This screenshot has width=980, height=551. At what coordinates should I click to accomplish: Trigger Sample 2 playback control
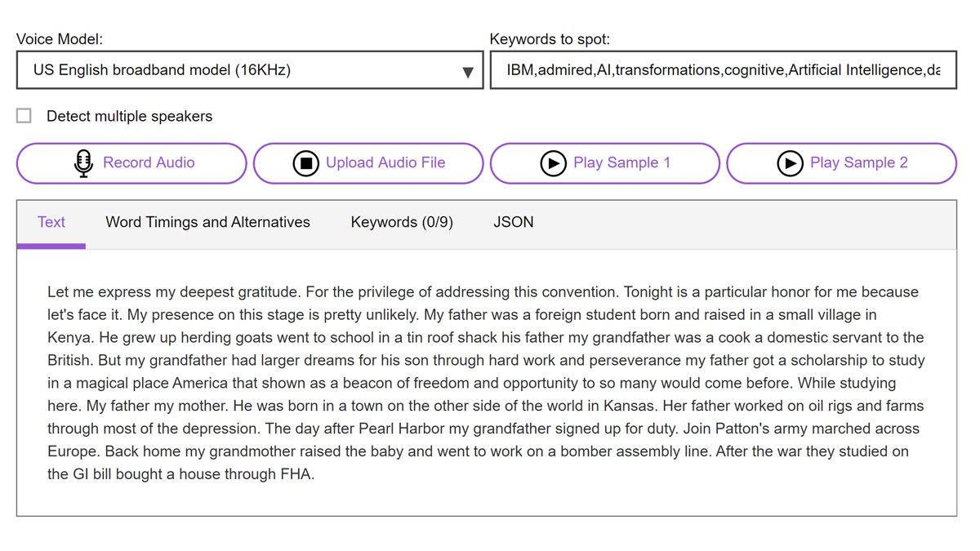coord(841,162)
